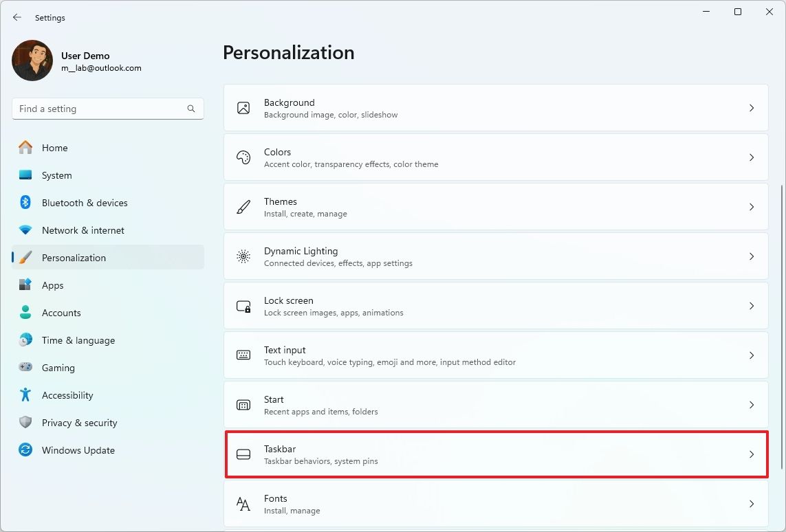786x532 pixels.
Task: Open the Lock screen chevron
Action: tap(751, 306)
